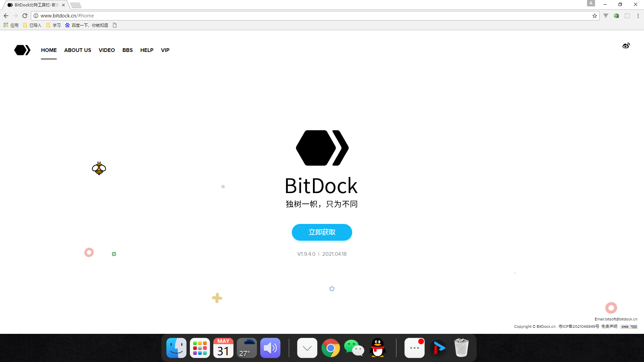Click the large BitDock center logo
Viewport: 644px width, 362px height.
322,148
